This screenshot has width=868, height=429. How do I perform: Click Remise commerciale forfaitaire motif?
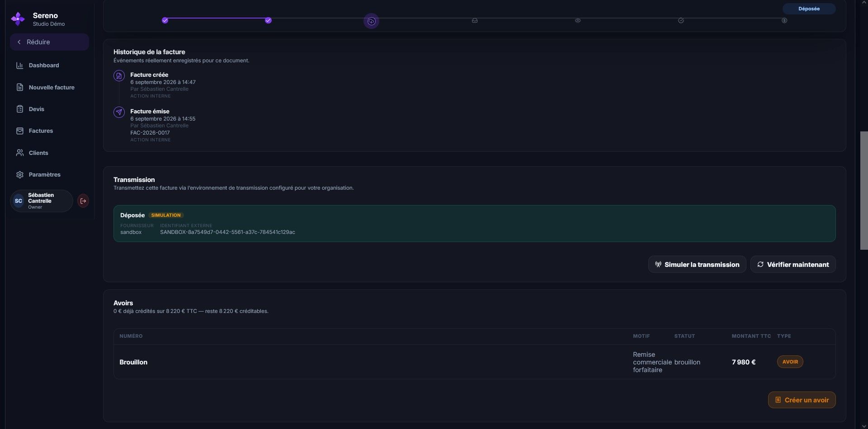pos(652,362)
